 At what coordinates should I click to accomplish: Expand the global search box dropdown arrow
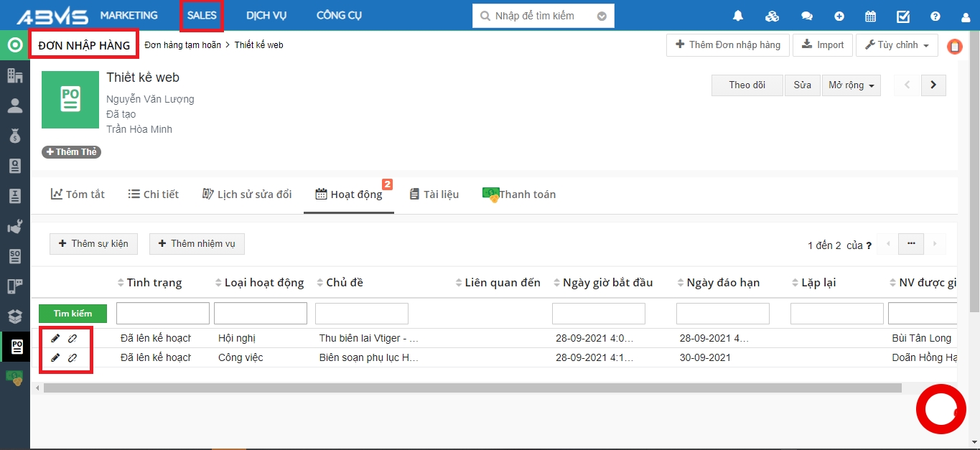602,16
